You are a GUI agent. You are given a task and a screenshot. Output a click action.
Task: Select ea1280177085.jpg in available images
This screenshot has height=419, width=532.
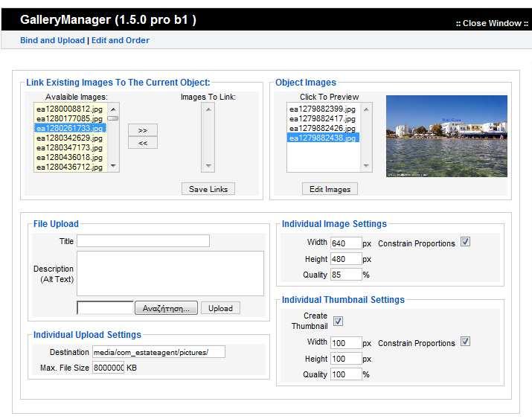pyautogui.click(x=70, y=118)
